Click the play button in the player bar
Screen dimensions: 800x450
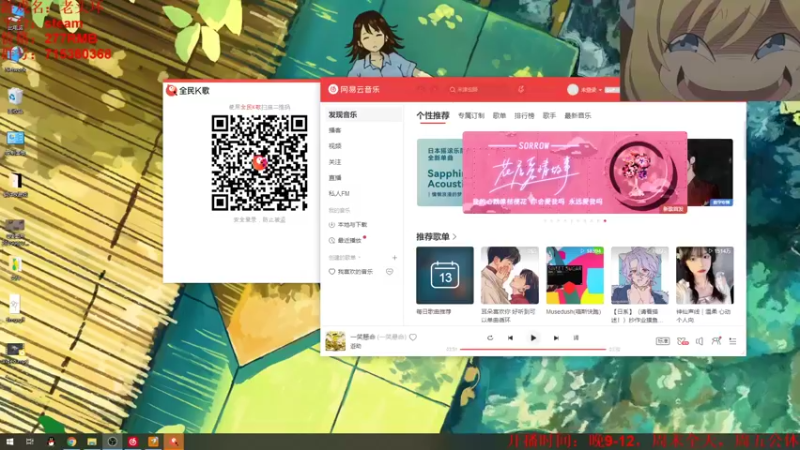coord(533,338)
